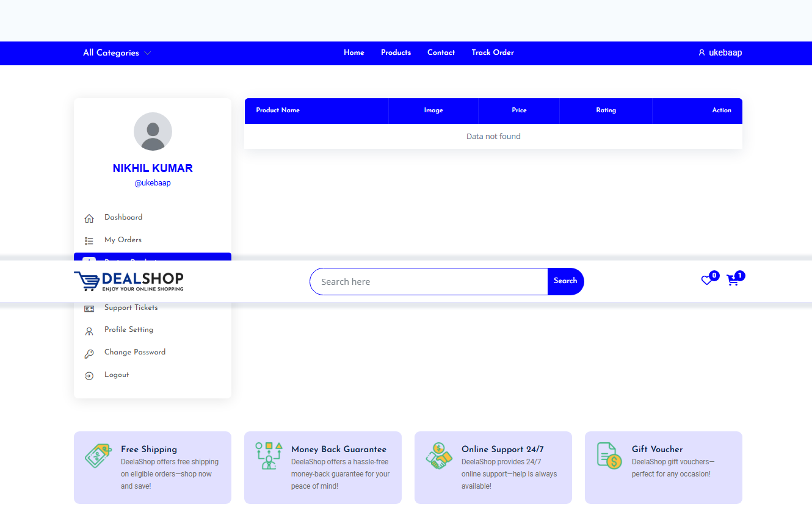Go to the Home menu item
Screen dimensions: 812x532
tap(353, 52)
